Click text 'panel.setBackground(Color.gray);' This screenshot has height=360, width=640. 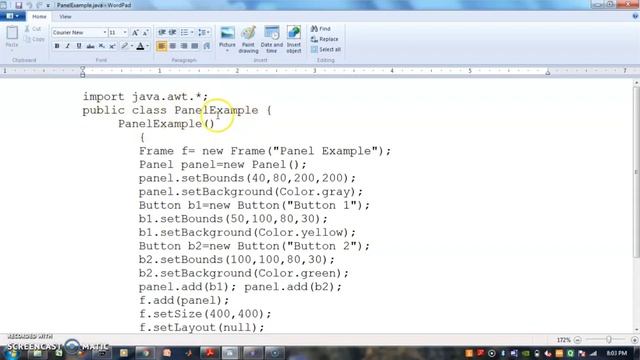click(251, 192)
